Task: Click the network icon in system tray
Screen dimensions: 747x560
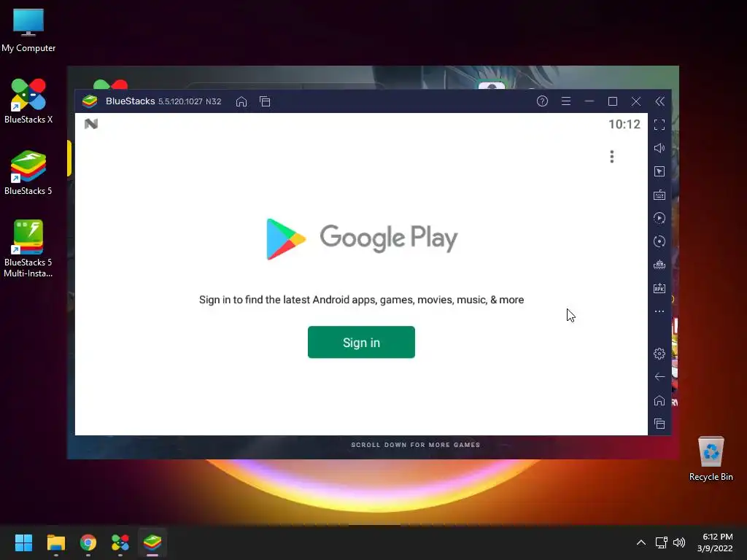Action: tap(661, 542)
